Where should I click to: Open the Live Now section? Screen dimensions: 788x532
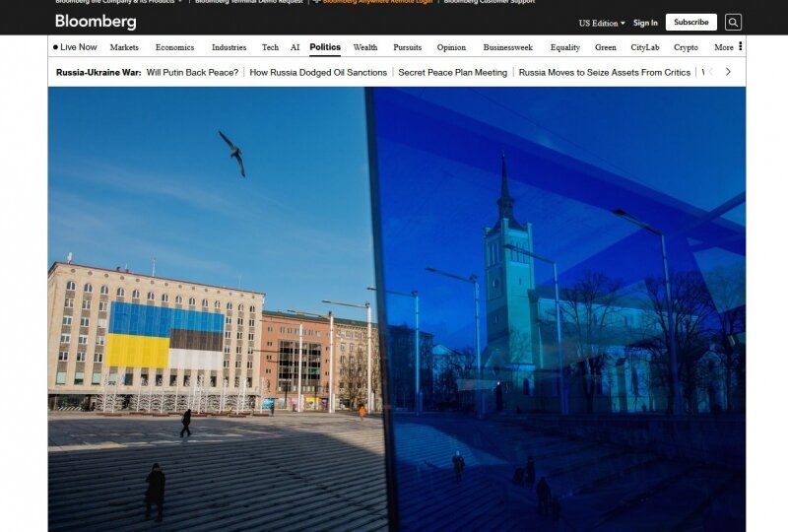[x=75, y=47]
